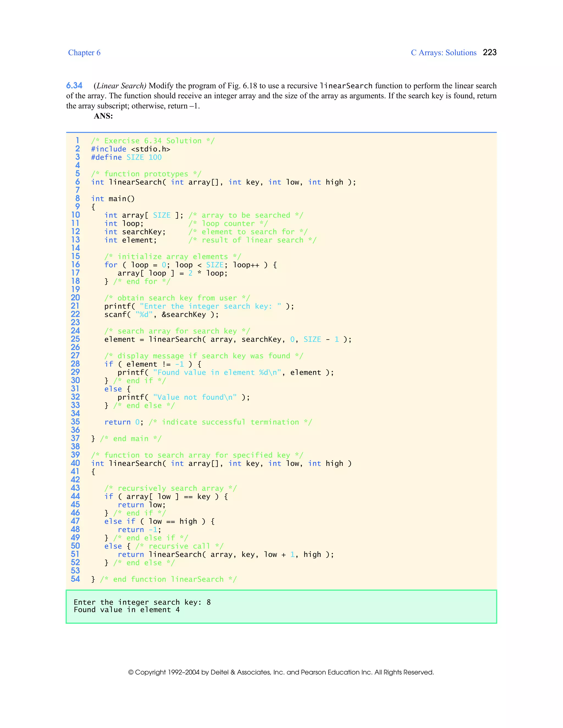Click the '/* end else */' comment on line 33
This screenshot has height=728, width=563.
coord(144,405)
